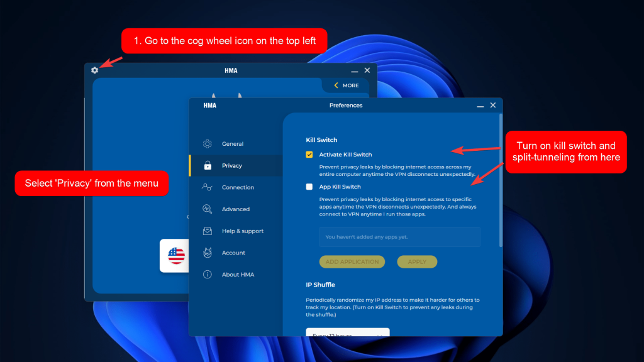Click the IP Shuffle heading
The width and height of the screenshot is (644, 362).
pyautogui.click(x=320, y=285)
